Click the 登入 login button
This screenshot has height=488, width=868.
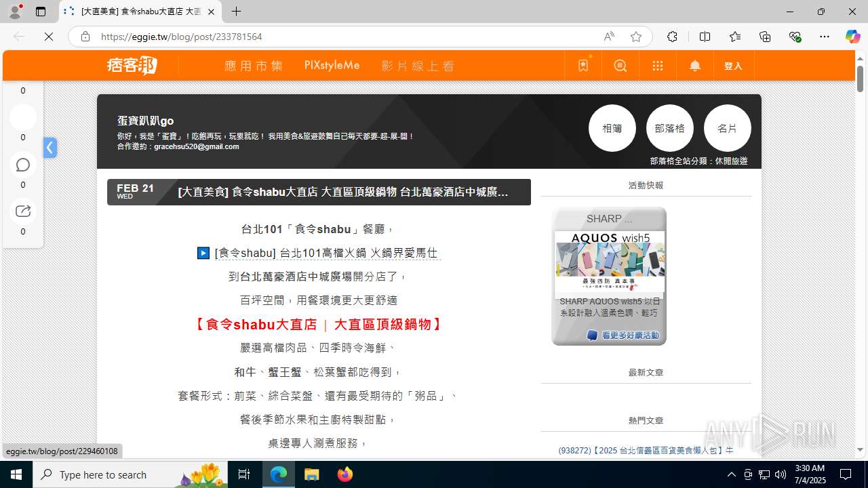coord(733,66)
